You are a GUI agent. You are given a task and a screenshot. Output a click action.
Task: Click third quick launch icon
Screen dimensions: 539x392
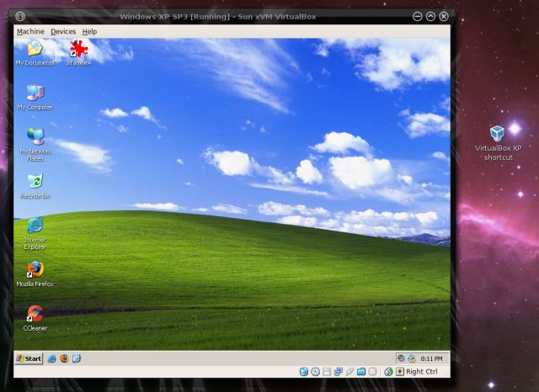click(77, 358)
